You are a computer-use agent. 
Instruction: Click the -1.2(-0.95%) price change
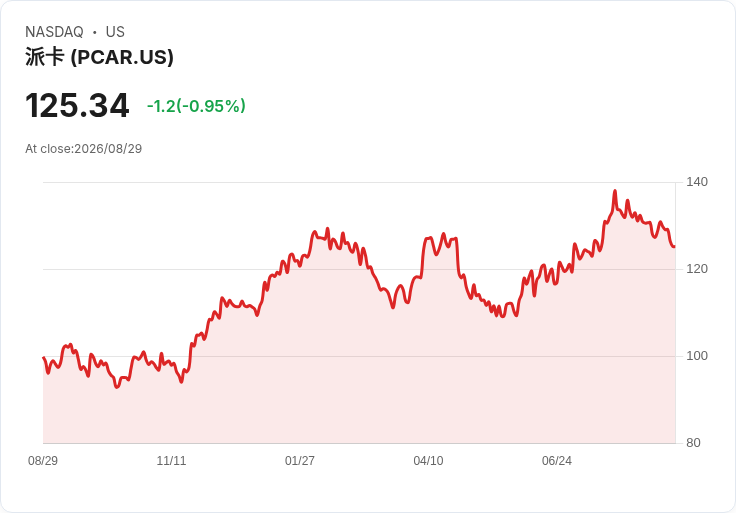click(196, 106)
